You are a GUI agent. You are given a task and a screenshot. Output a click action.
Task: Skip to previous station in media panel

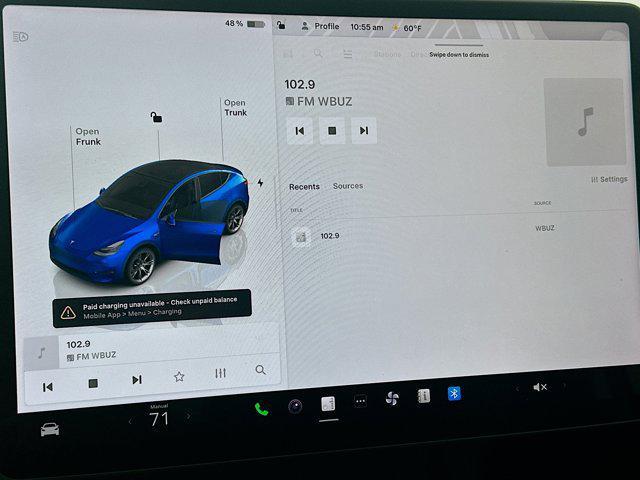point(300,131)
